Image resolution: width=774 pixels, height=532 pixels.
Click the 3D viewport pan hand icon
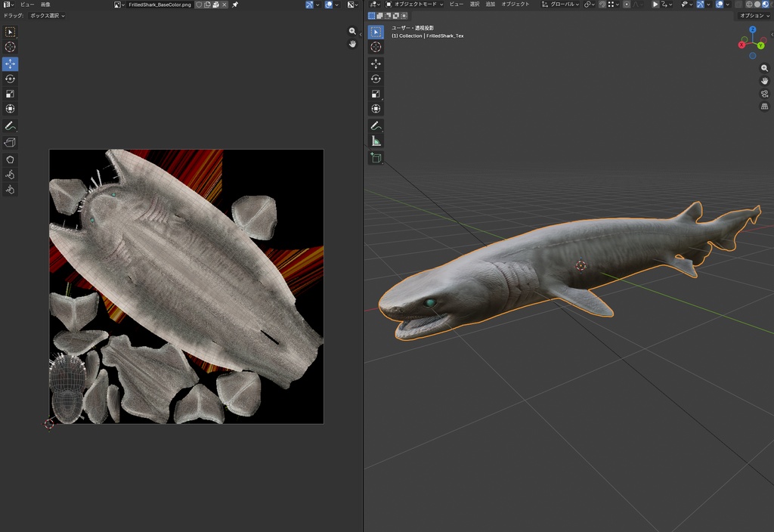[764, 80]
